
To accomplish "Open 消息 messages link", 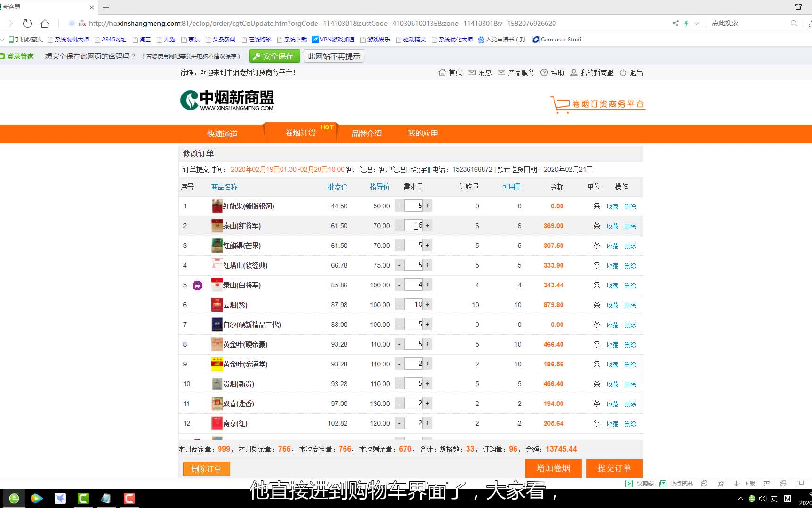I will (480, 72).
